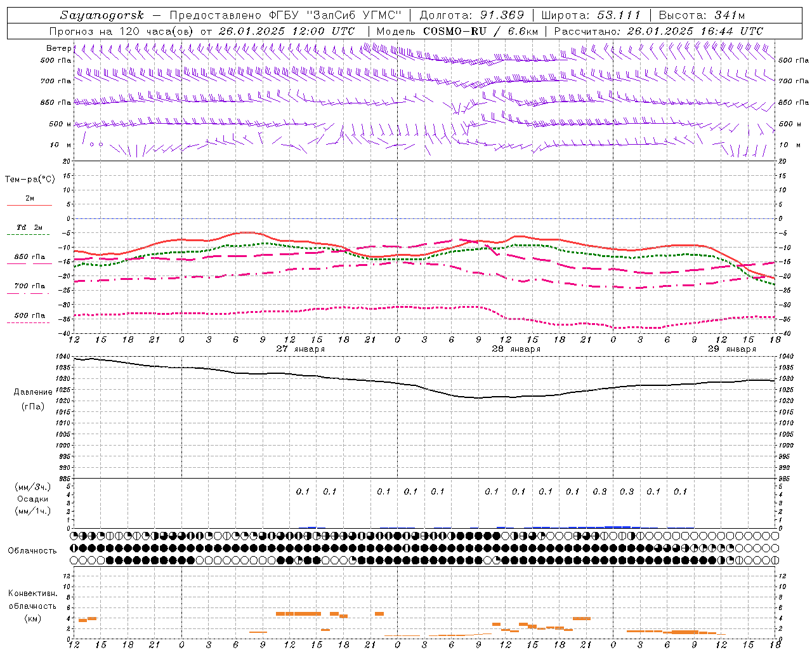
Task: Click the 'Широта: 53.111' latitude field
Action: point(591,15)
